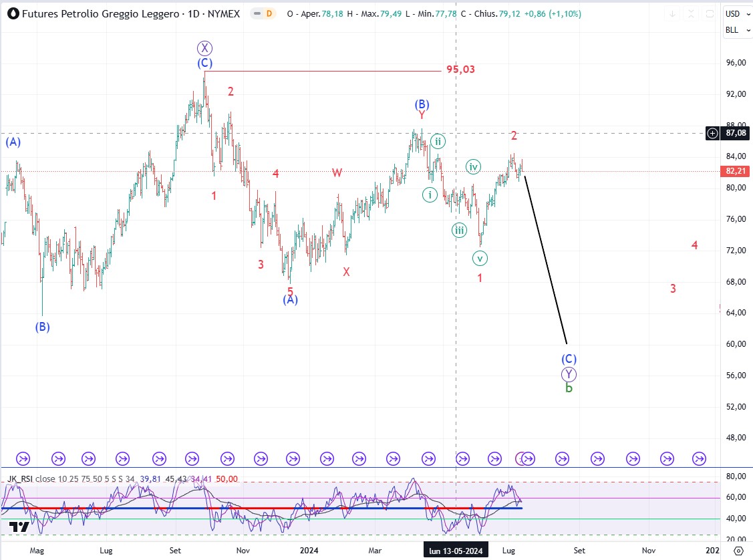This screenshot has height=560, width=753.
Task: Select the red W wave label
Action: coord(337,173)
